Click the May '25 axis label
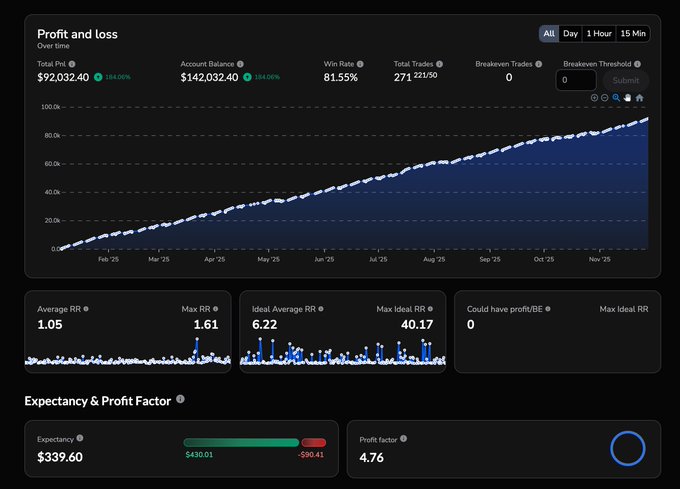The width and height of the screenshot is (680, 489). point(268,259)
